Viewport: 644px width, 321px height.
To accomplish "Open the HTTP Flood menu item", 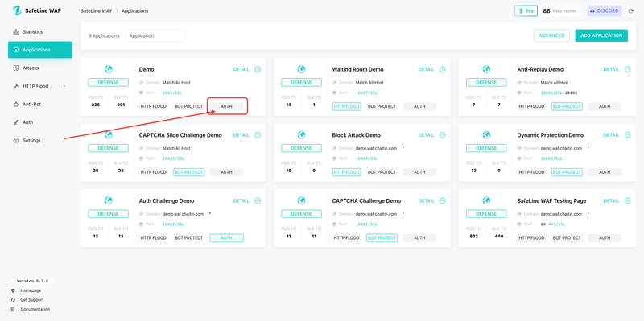I will 39,86.
